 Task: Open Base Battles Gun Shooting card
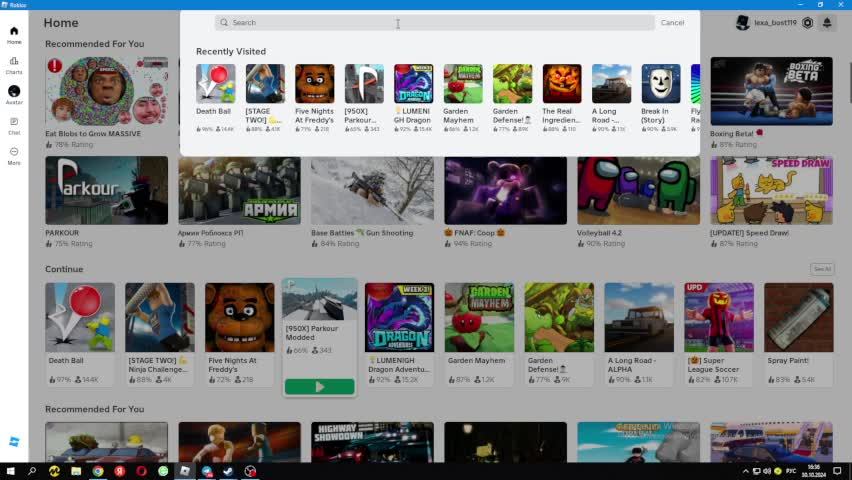(372, 202)
